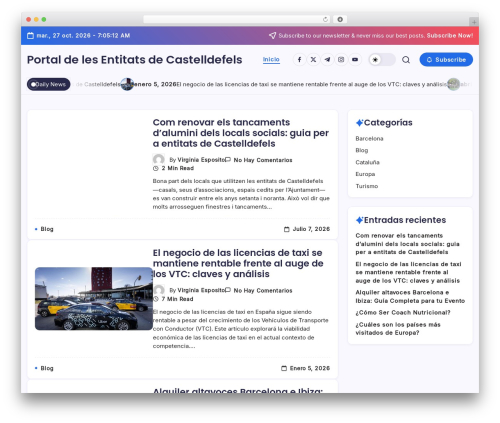Screen dimensions: 500x423
Task: Click the site title Portal de les Entitats
Action: 134,60
